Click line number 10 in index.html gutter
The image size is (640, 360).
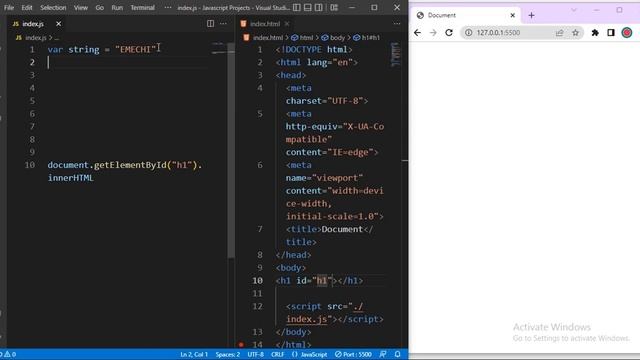(258, 281)
